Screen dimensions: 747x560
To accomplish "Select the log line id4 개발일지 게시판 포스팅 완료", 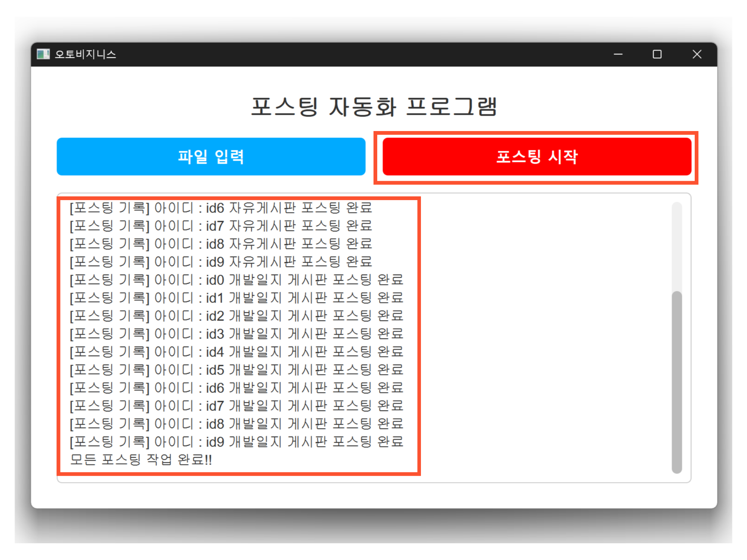I will [237, 352].
